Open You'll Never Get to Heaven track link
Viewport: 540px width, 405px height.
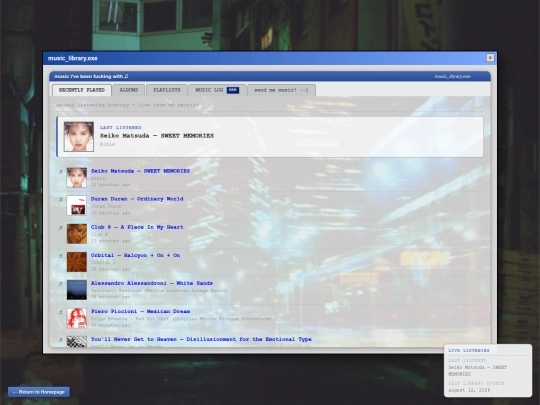[x=201, y=339]
